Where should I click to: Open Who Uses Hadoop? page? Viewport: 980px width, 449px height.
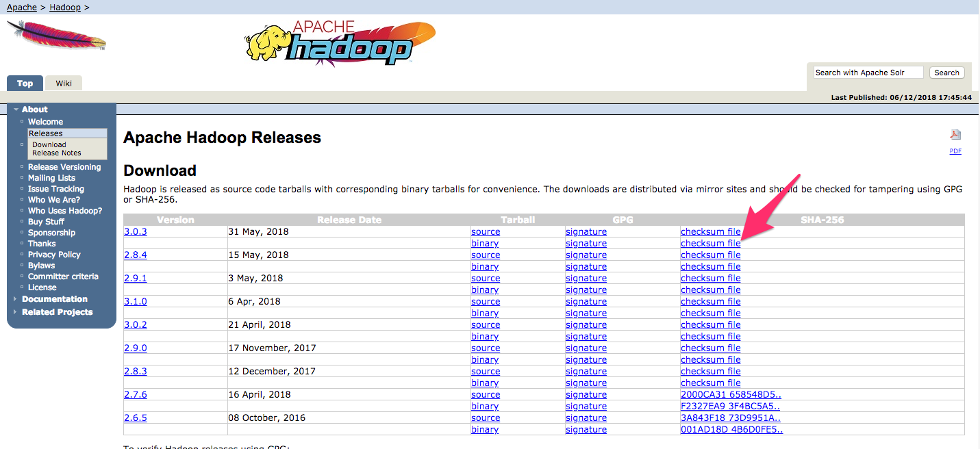[65, 211]
